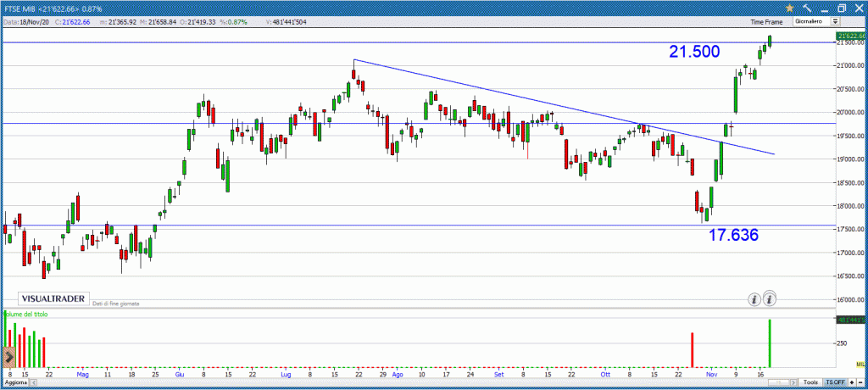
Task: Click the Tools button
Action: (811, 383)
